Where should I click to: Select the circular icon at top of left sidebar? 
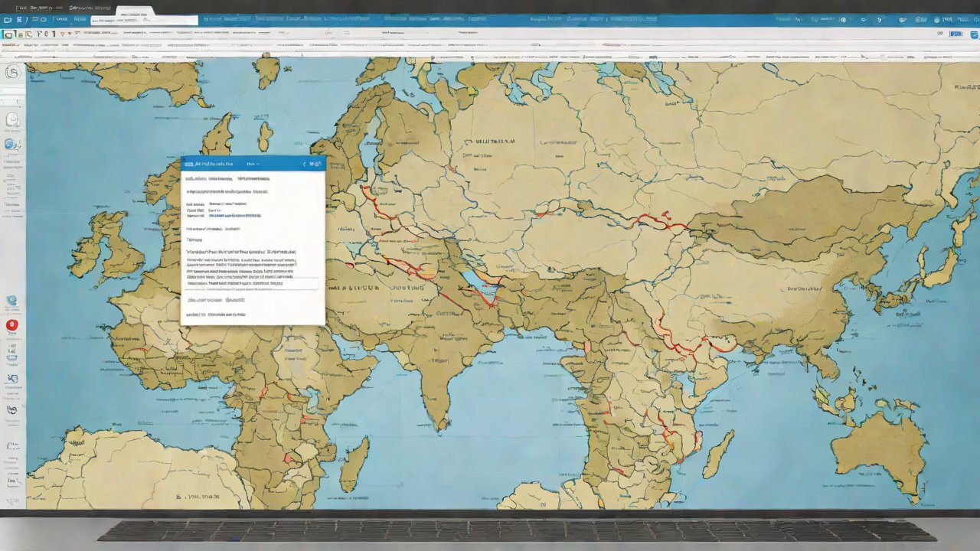[12, 73]
